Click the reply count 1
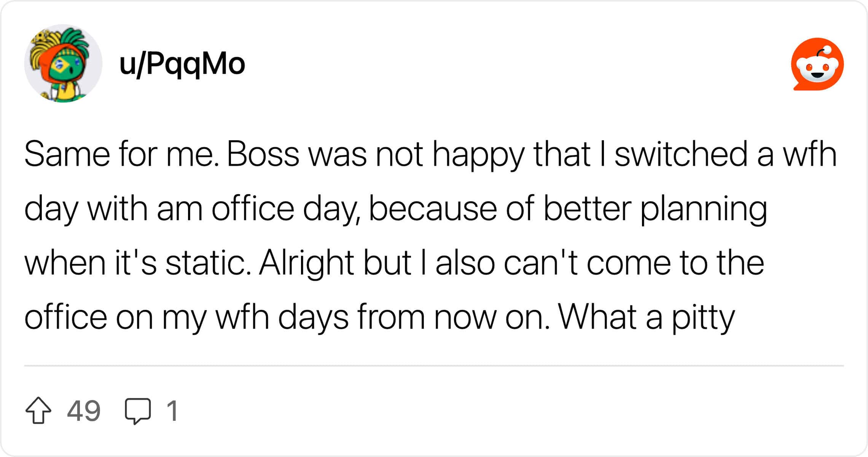The image size is (868, 457). click(x=172, y=411)
